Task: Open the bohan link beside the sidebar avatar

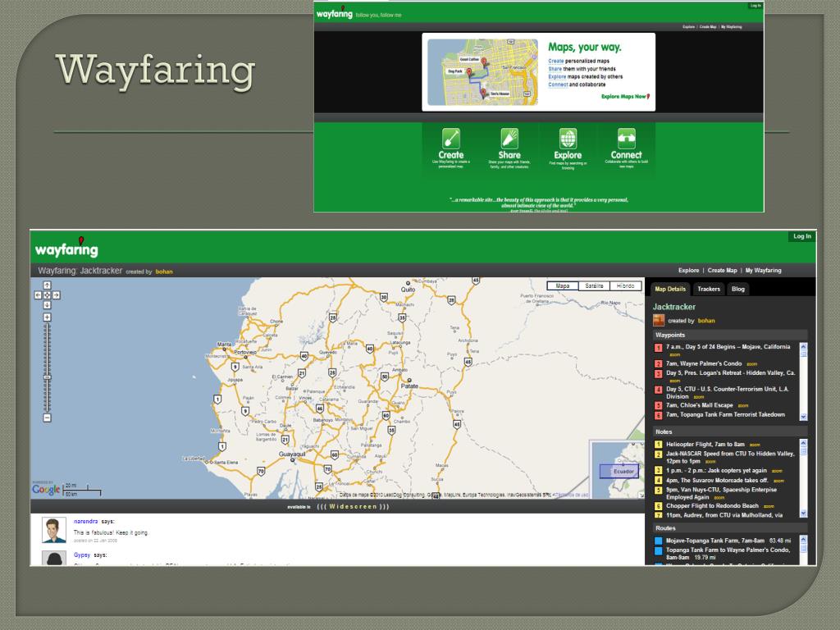Action: (706, 321)
